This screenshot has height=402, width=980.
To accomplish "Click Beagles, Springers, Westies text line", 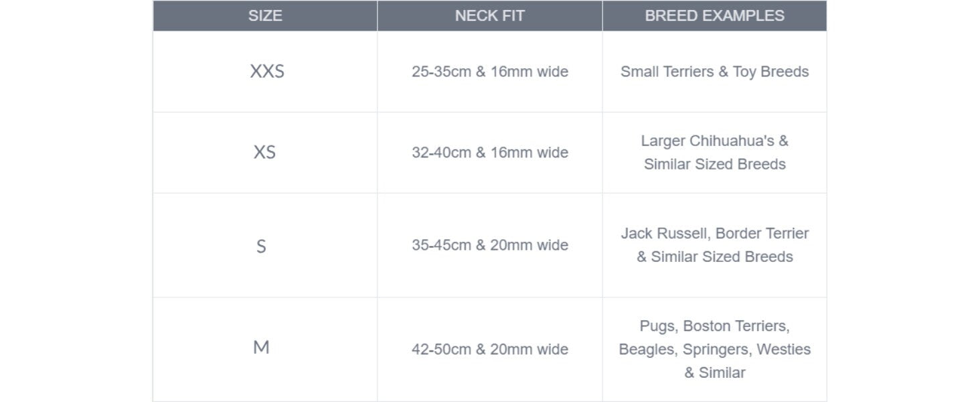I will [x=714, y=349].
